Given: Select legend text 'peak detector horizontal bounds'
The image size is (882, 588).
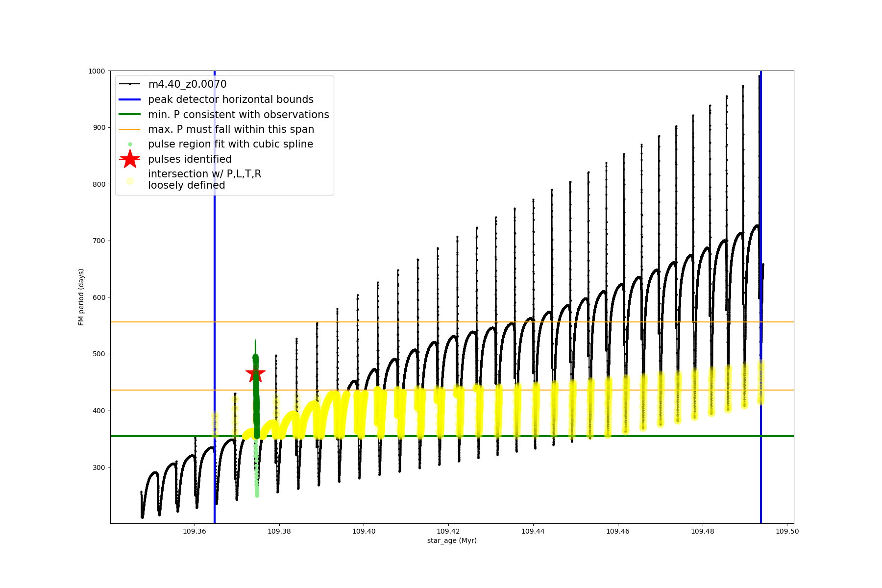Looking at the screenshot, I should coord(231,99).
